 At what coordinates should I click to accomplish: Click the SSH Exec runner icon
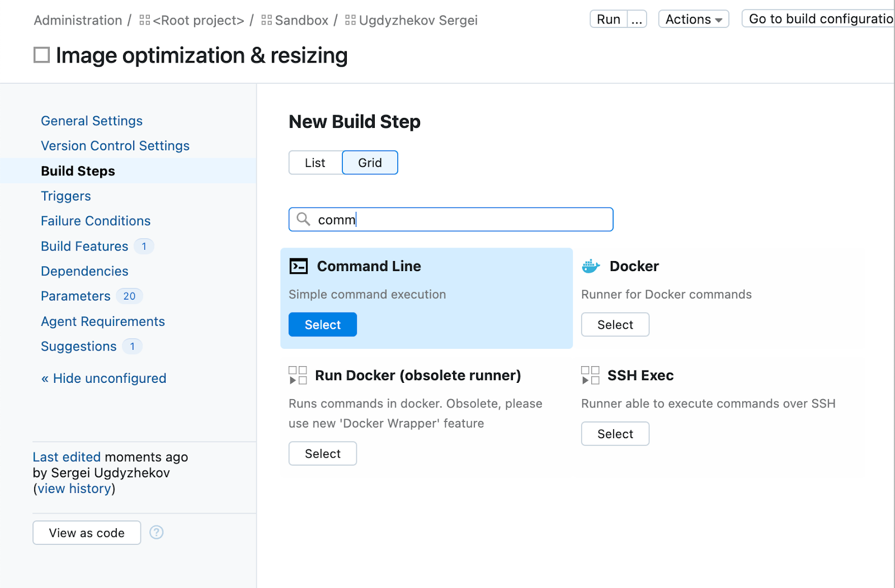click(590, 376)
